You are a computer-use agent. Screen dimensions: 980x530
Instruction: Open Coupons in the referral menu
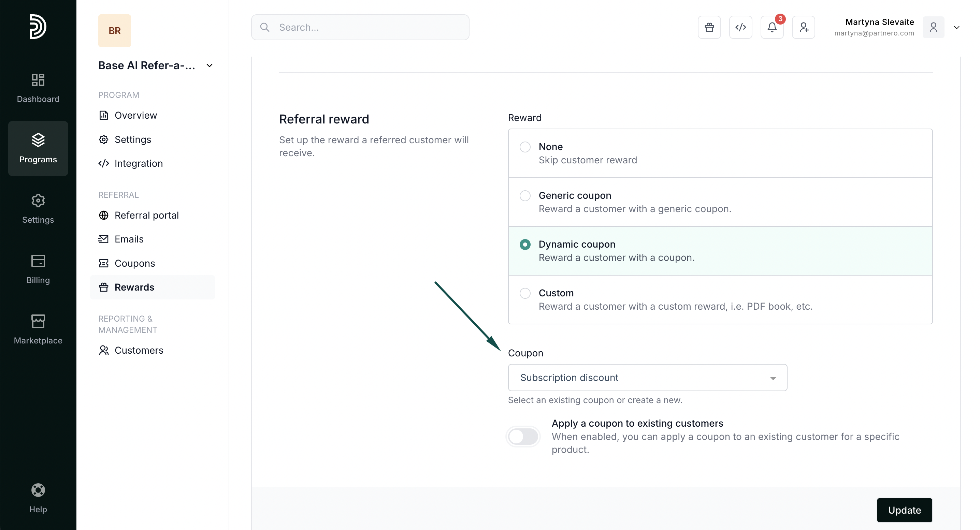[x=135, y=263]
